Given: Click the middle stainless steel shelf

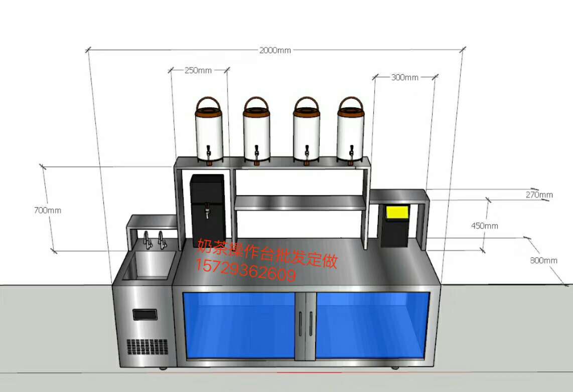Looking at the screenshot, I should click(300, 203).
